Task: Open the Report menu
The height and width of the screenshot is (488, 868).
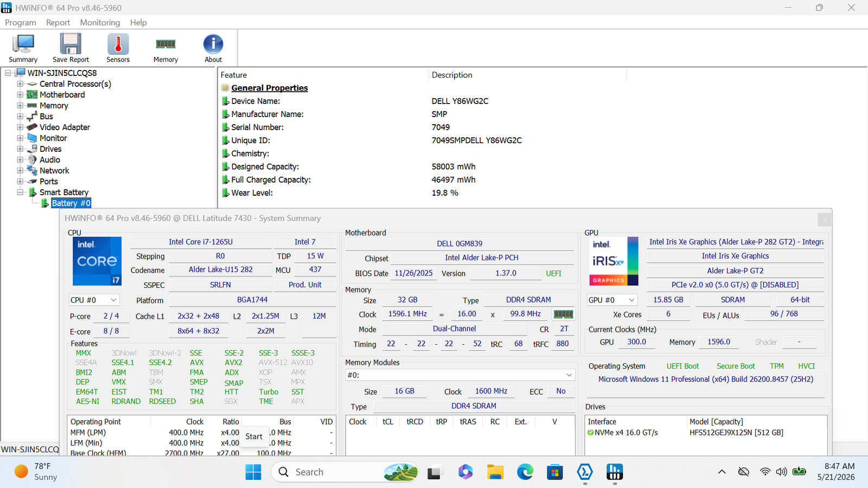Action: click(x=58, y=23)
